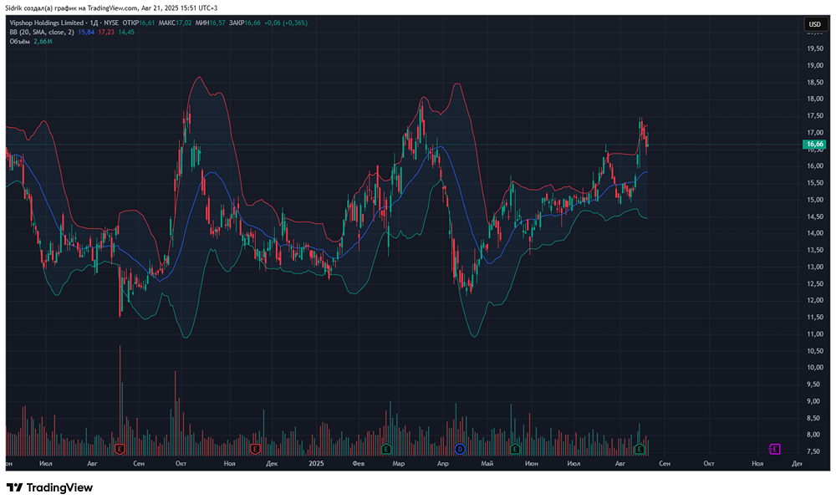The height and width of the screenshot is (504, 836).
Task: Click the 16,66 current price label
Action: pyautogui.click(x=814, y=145)
